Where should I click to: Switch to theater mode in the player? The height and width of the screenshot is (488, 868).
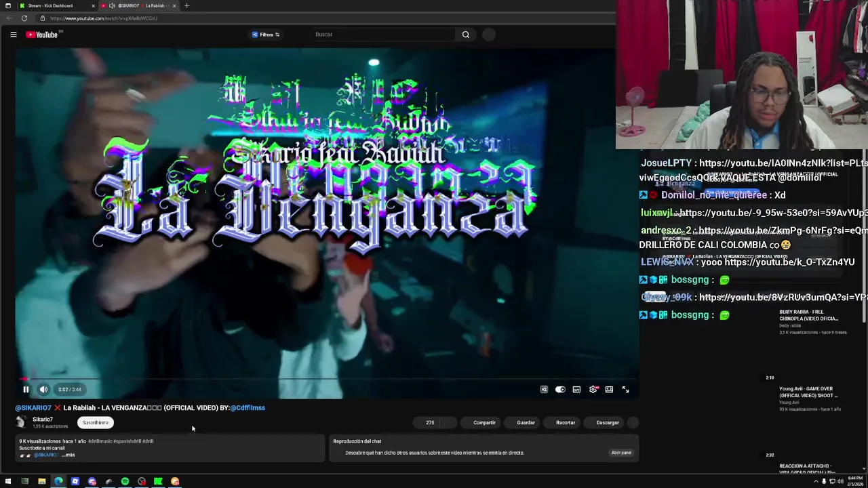(609, 390)
